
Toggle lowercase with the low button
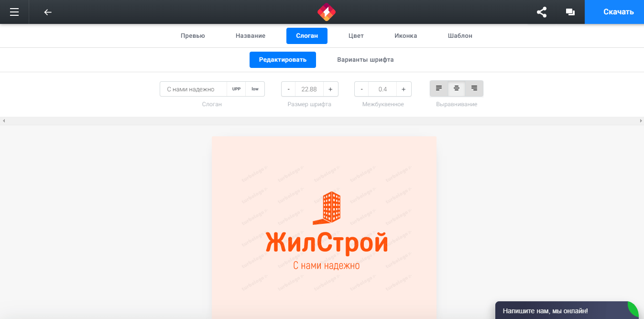coord(255,88)
